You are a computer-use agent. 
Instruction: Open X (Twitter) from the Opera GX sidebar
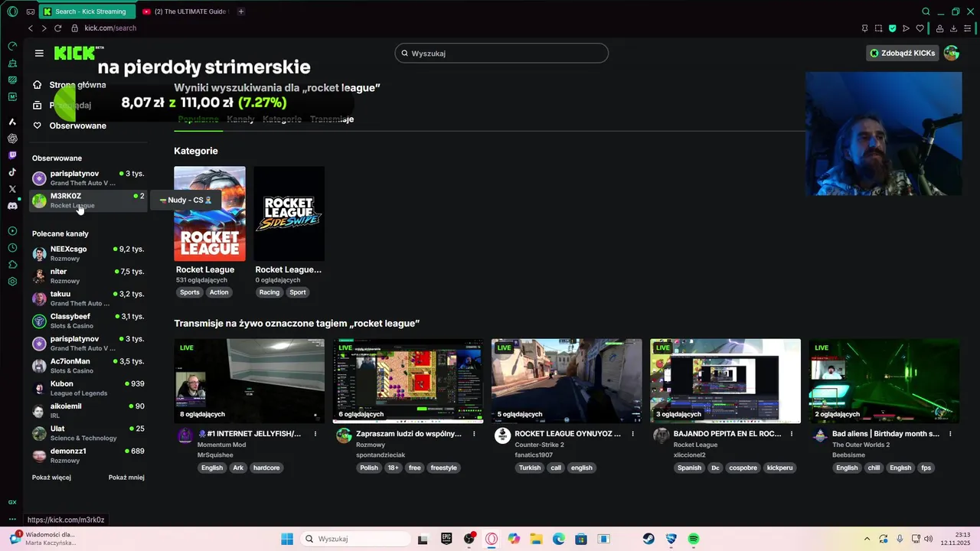pyautogui.click(x=12, y=189)
